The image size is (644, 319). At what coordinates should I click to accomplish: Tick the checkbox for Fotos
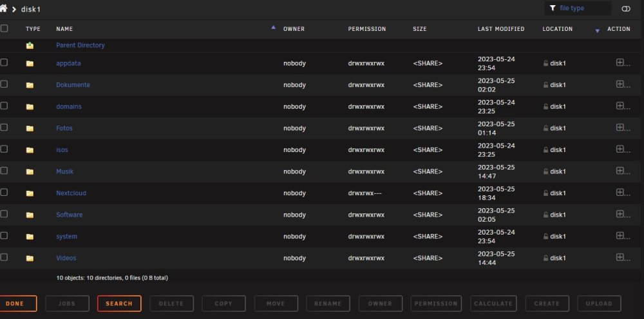4,128
